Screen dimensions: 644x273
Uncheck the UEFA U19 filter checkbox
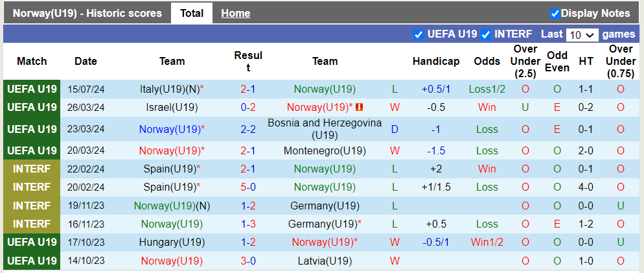point(419,34)
